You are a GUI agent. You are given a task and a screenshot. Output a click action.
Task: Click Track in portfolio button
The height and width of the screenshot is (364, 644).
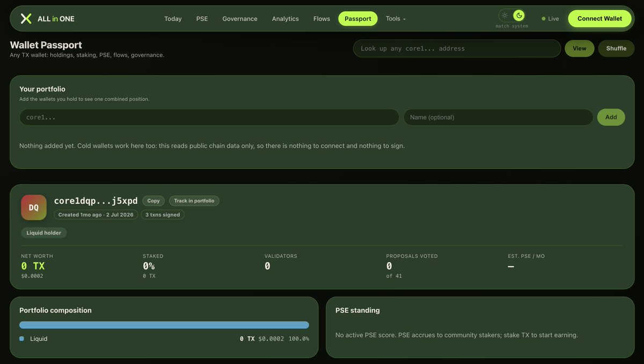click(194, 201)
